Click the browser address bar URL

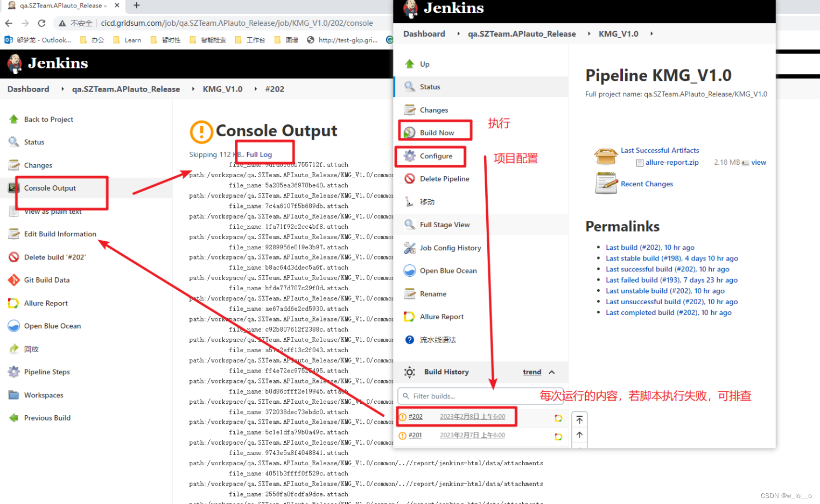(x=237, y=23)
